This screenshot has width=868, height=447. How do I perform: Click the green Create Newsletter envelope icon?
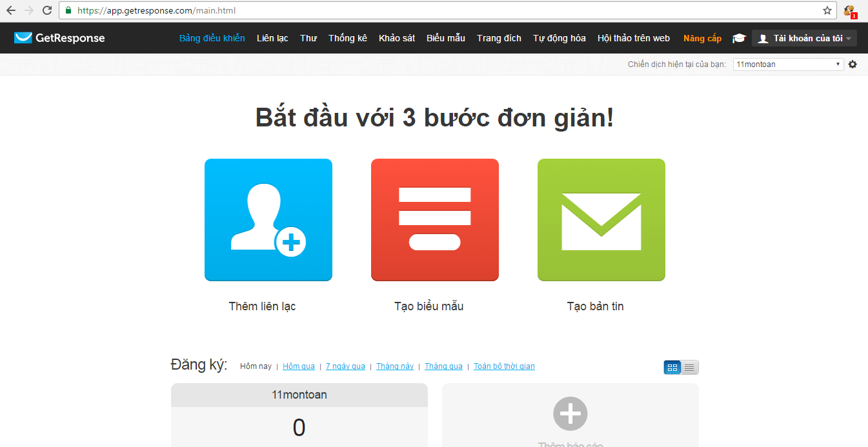pos(601,220)
